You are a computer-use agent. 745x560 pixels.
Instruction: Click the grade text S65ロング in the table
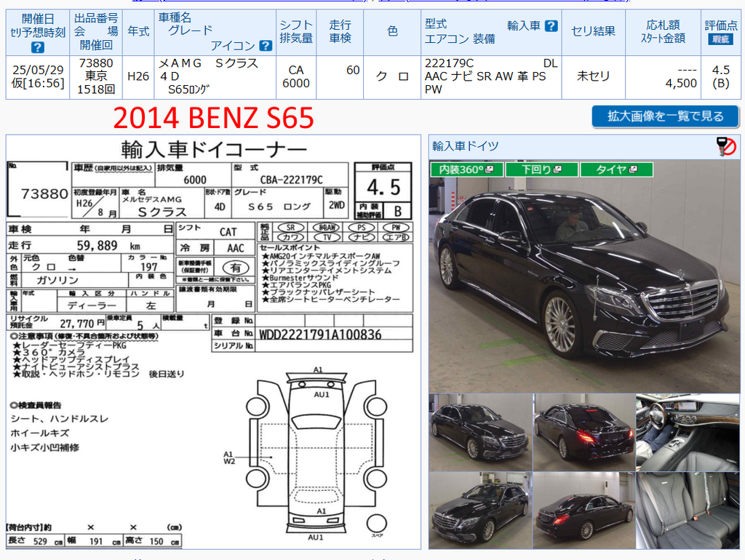coord(188,89)
